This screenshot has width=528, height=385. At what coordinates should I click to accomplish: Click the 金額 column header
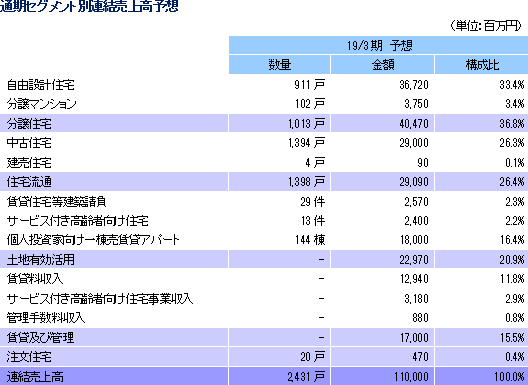[x=383, y=65]
